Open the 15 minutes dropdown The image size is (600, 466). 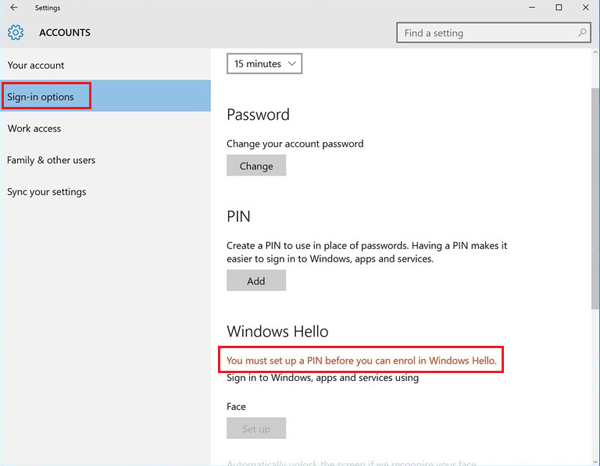[264, 64]
